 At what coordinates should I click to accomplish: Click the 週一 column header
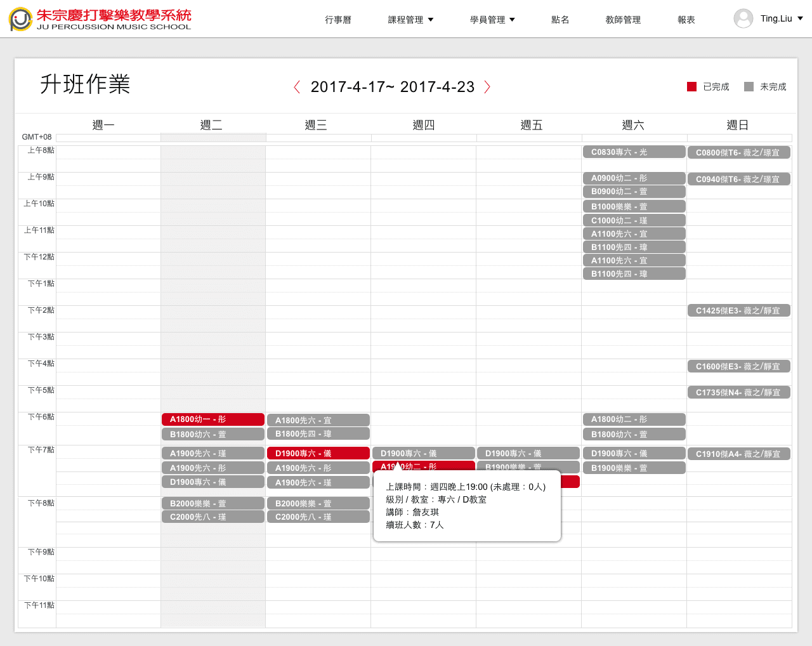pos(103,125)
